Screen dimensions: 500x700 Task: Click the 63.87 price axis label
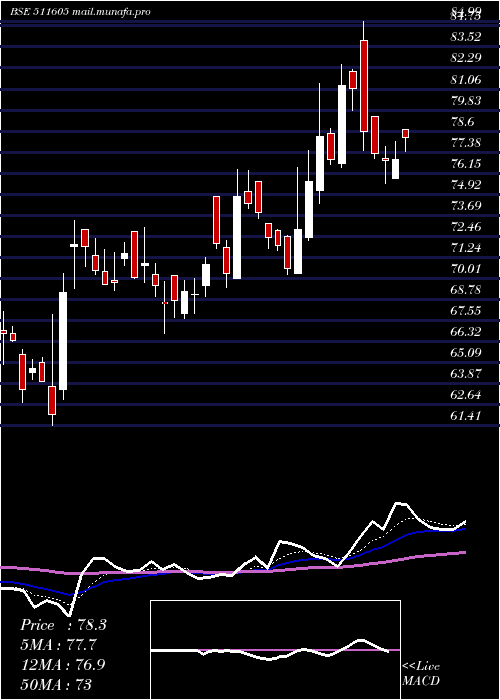466,374
